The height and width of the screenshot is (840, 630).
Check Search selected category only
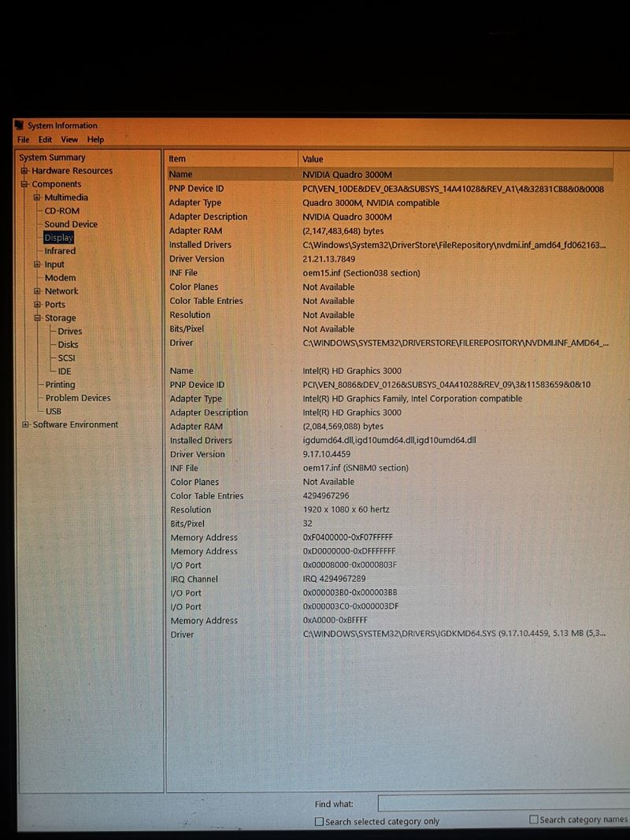click(319, 822)
